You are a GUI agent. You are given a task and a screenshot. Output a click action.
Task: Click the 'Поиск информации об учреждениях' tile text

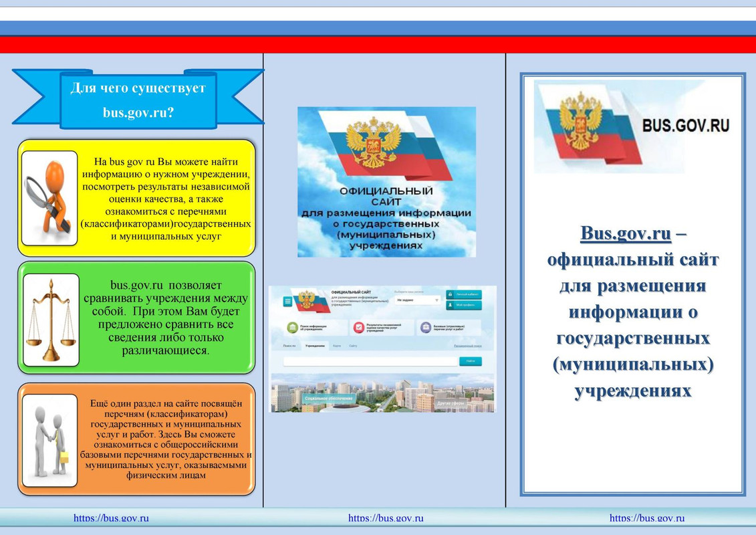313,328
